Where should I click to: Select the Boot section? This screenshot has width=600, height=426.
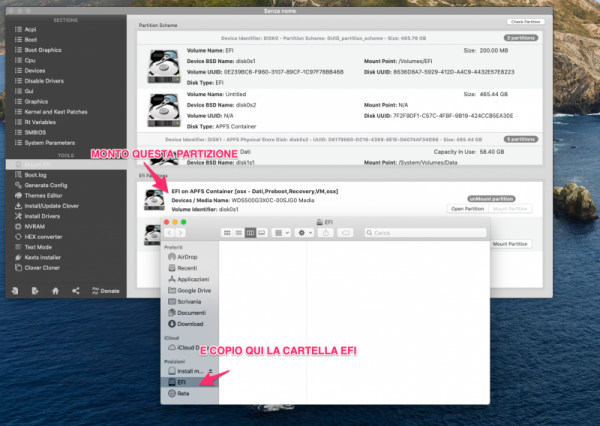31,40
